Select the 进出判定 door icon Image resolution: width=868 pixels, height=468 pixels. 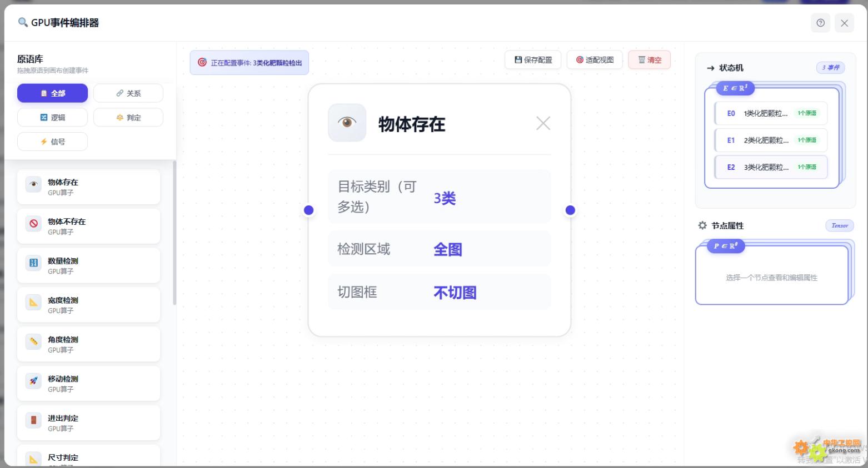34,421
